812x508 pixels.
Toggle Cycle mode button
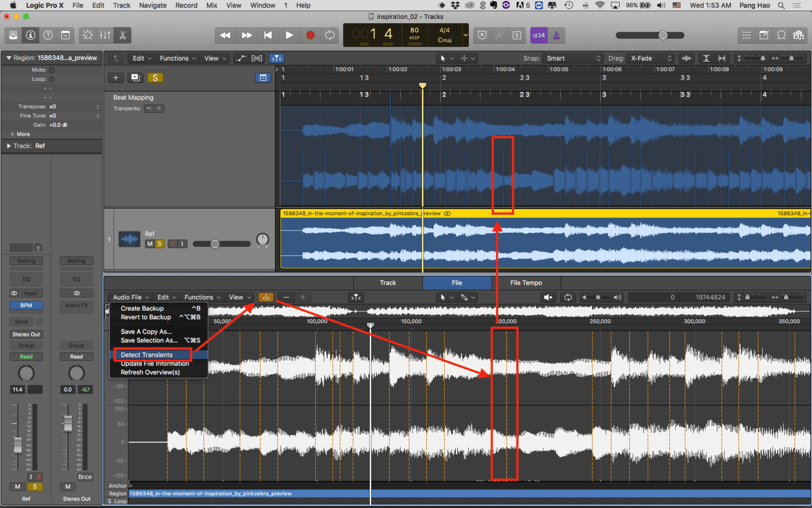(330, 35)
